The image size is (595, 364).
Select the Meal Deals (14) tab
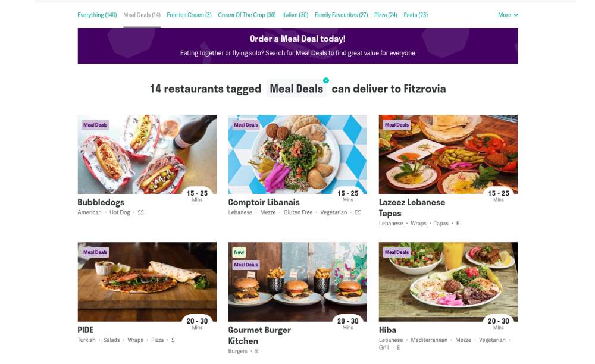141,15
